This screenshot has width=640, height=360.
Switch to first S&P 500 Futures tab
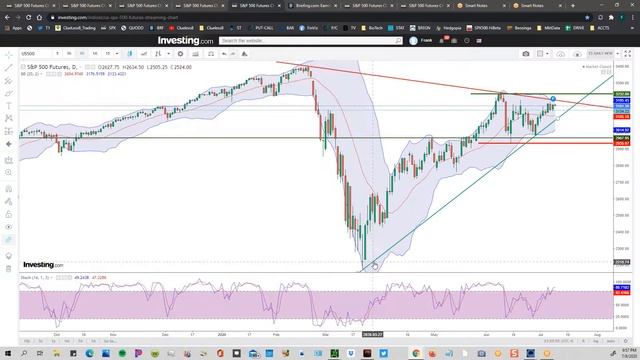pyautogui.click(x=31, y=6)
